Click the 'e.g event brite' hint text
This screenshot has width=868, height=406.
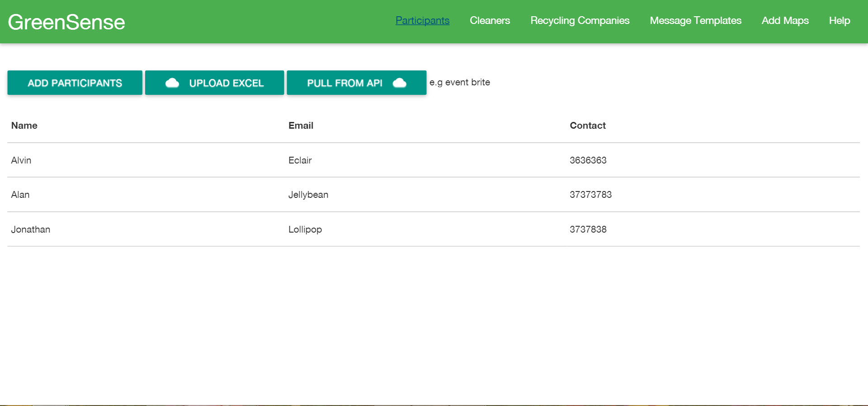click(x=460, y=82)
